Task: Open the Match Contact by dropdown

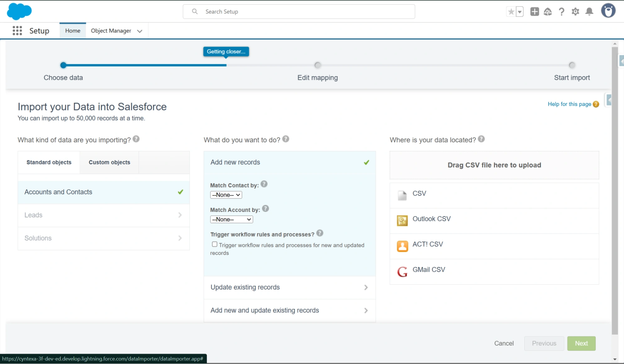Action: click(x=226, y=195)
